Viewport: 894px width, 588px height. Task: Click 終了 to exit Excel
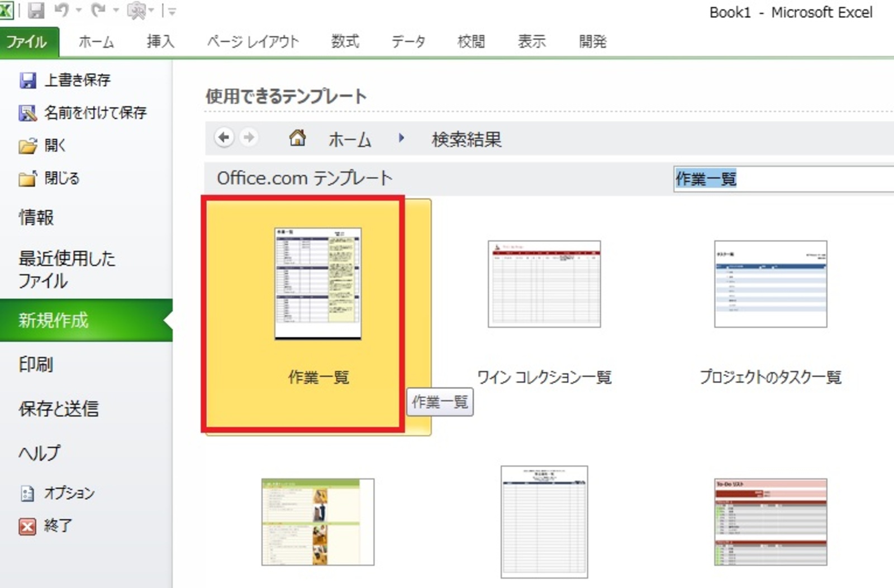tap(58, 526)
